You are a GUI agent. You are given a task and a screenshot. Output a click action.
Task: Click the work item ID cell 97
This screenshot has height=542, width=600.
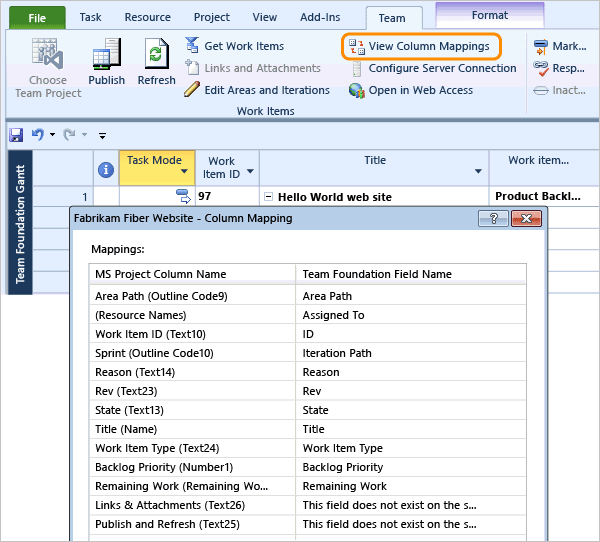coord(227,196)
